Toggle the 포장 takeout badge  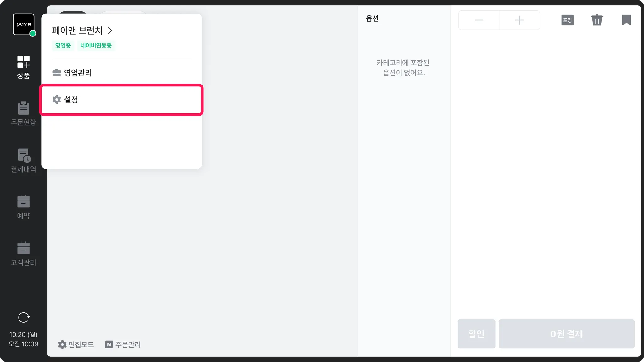tap(567, 20)
